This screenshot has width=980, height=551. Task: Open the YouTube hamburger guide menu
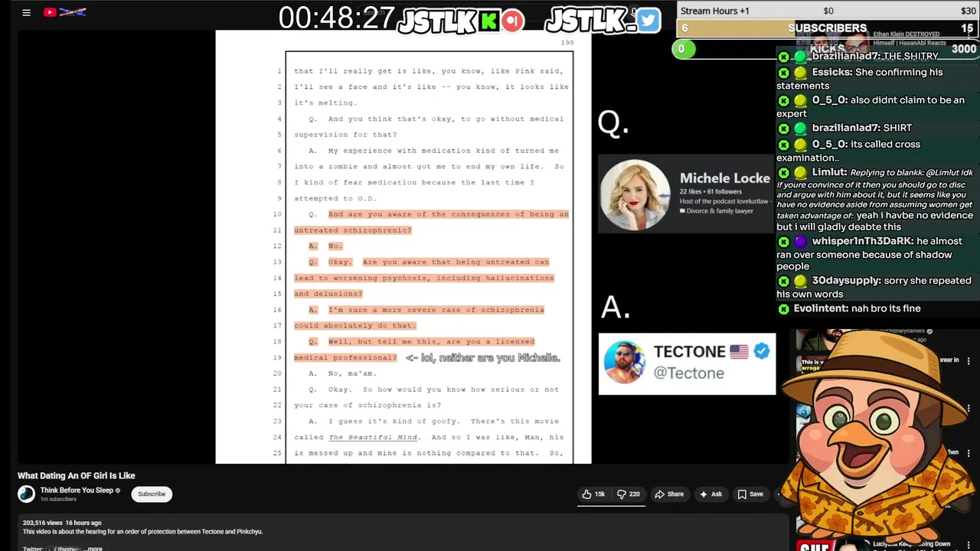click(26, 12)
